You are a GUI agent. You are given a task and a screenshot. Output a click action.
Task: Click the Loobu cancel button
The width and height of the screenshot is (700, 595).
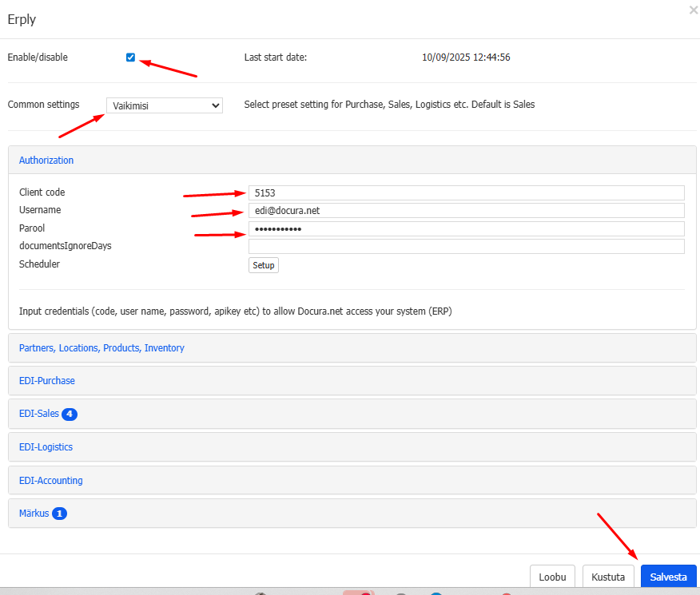click(552, 577)
